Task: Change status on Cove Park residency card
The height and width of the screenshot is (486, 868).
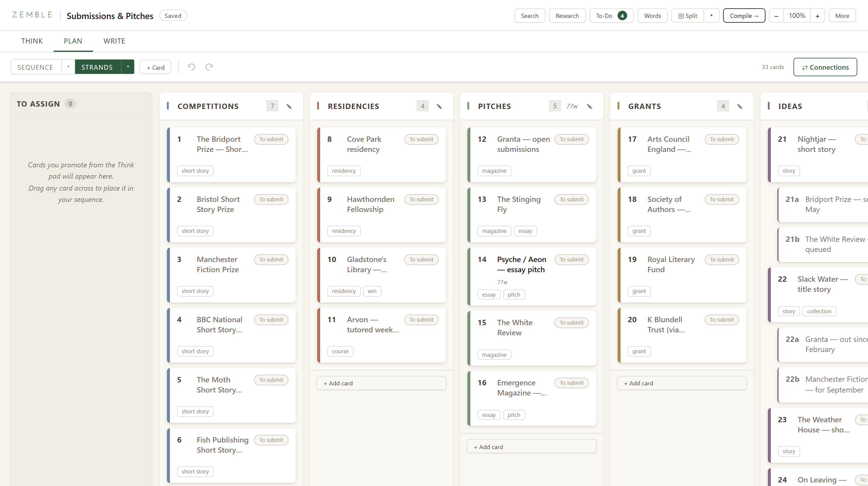Action: click(421, 139)
